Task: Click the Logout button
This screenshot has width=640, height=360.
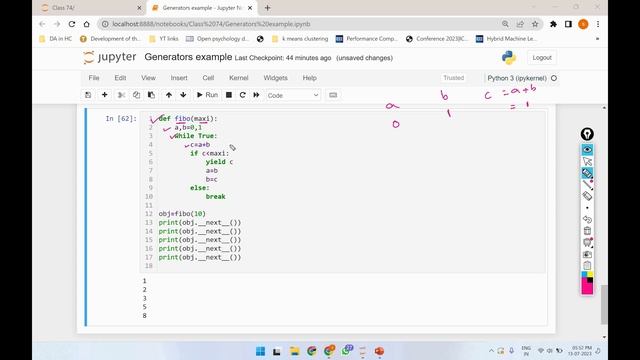Action: pos(542,58)
